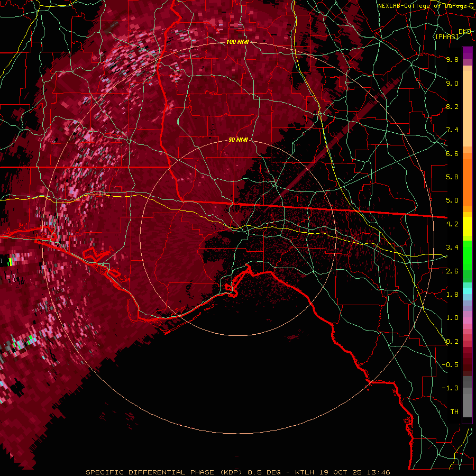The image size is (476, 476).
Task: Click the 0.2 color scale value
Action: (x=452, y=341)
